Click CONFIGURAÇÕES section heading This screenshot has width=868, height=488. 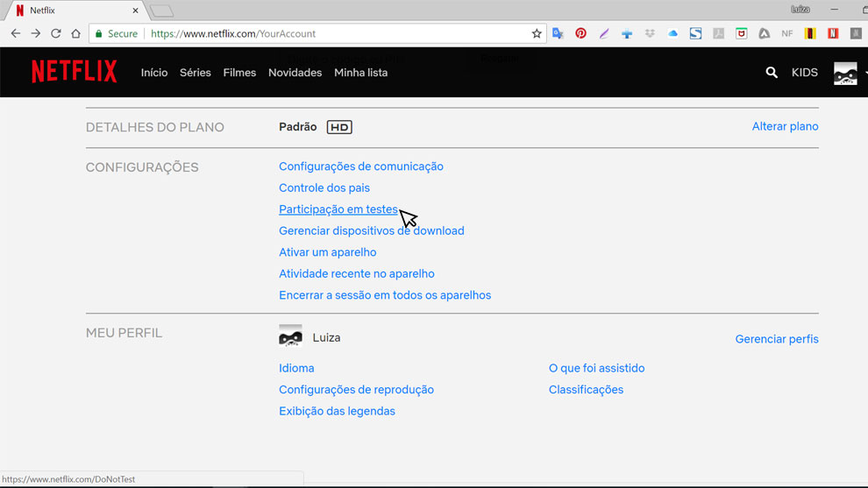coord(142,167)
